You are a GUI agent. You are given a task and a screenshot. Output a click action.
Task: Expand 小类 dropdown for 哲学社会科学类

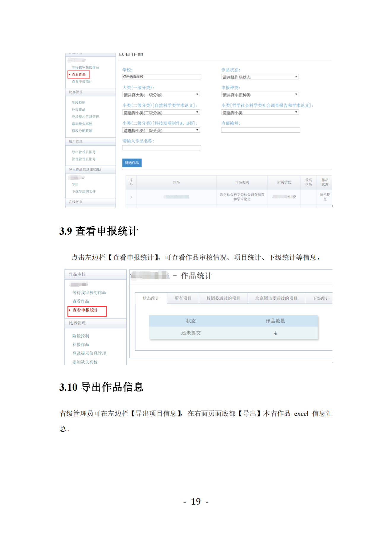click(x=260, y=113)
